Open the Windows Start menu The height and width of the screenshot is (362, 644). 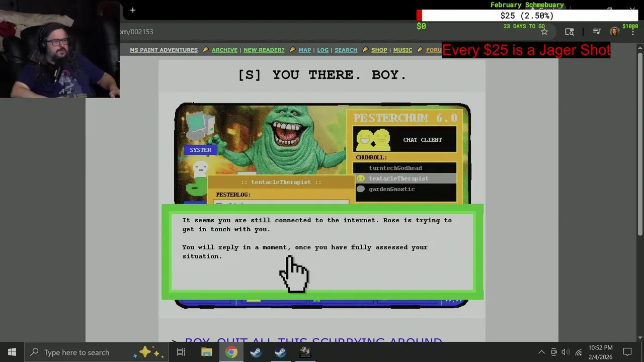pyautogui.click(x=12, y=352)
